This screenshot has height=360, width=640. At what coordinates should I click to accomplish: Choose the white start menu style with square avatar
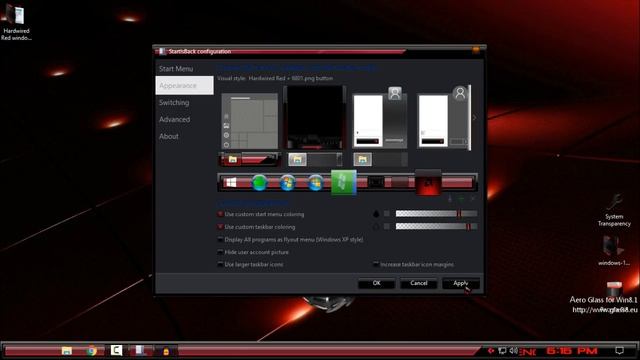pyautogui.click(x=380, y=118)
